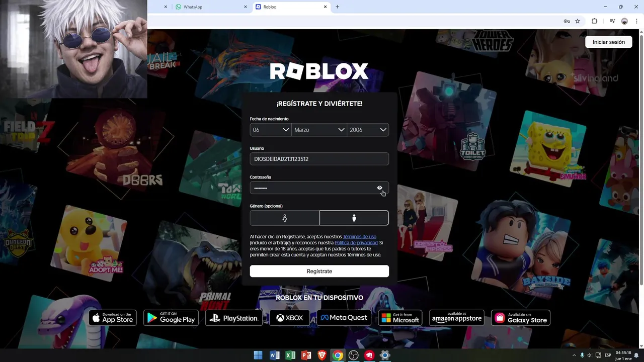
Task: Click the Amazon Appstore badge
Action: (x=457, y=318)
